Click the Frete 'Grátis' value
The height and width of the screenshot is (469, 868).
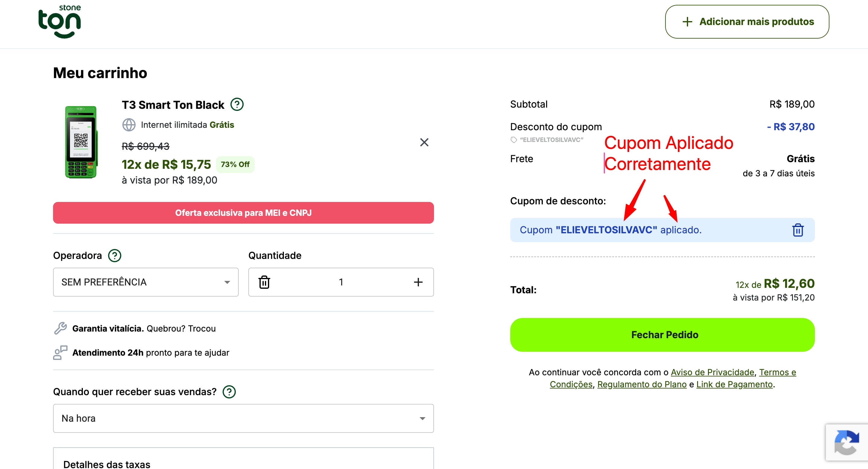pos(800,159)
